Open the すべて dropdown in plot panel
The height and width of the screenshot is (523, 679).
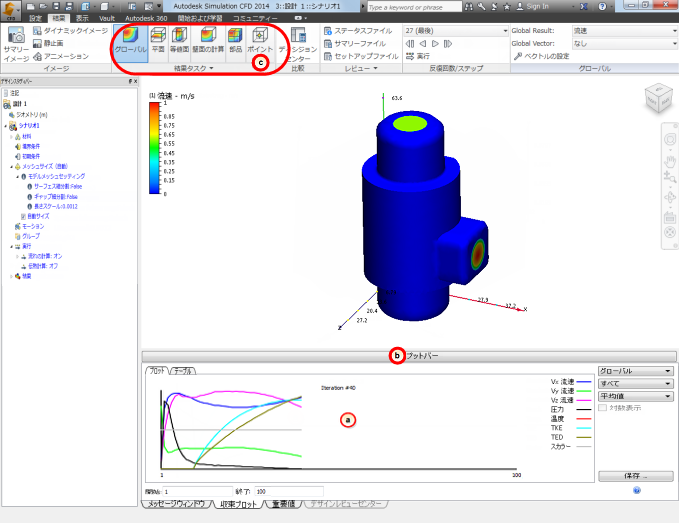(635, 384)
